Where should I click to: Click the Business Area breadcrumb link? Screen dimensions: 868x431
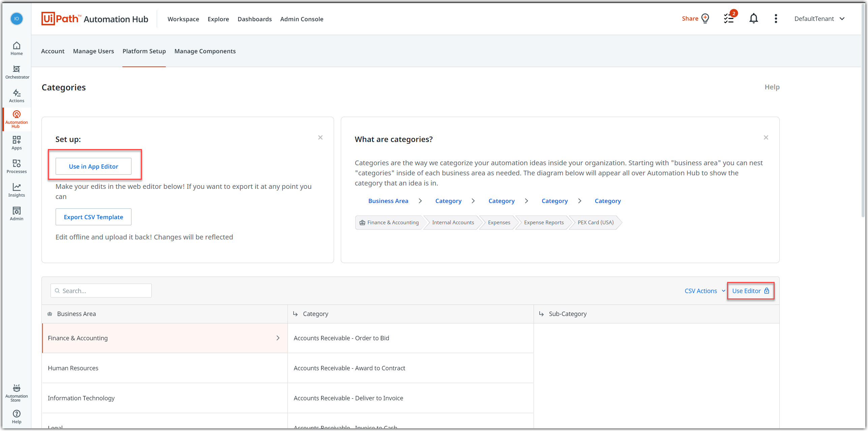(388, 201)
